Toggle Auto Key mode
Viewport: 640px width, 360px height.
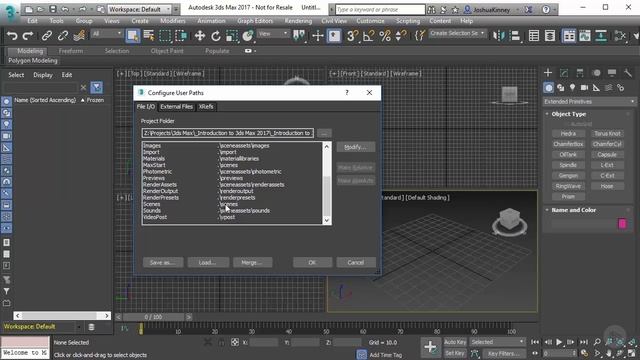pyautogui.click(x=455, y=342)
